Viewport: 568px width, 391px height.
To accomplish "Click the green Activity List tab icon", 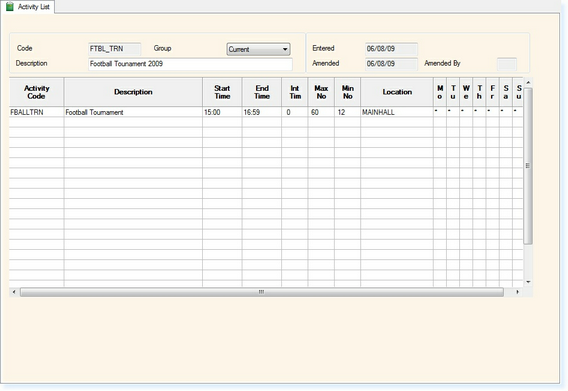I will (x=10, y=7).
